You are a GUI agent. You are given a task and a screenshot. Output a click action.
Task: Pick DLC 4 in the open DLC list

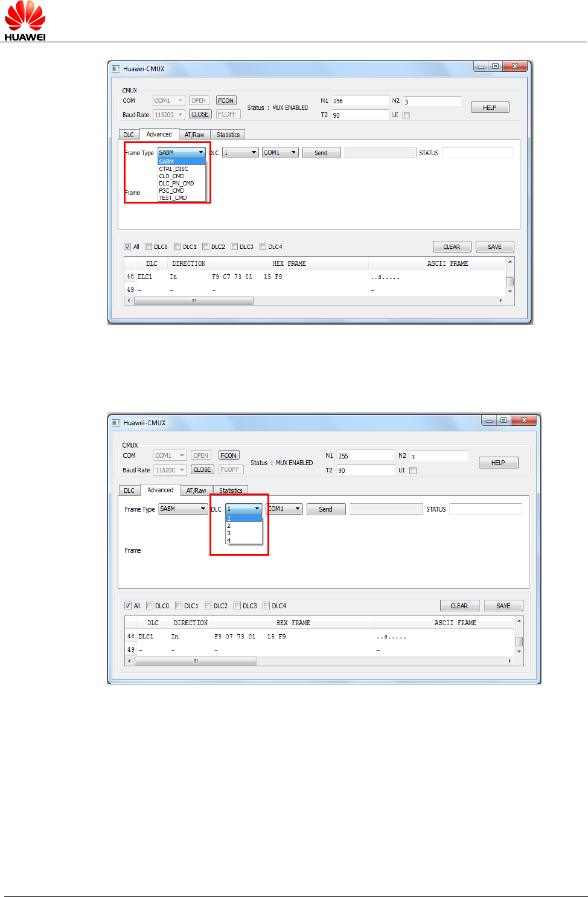(244, 541)
